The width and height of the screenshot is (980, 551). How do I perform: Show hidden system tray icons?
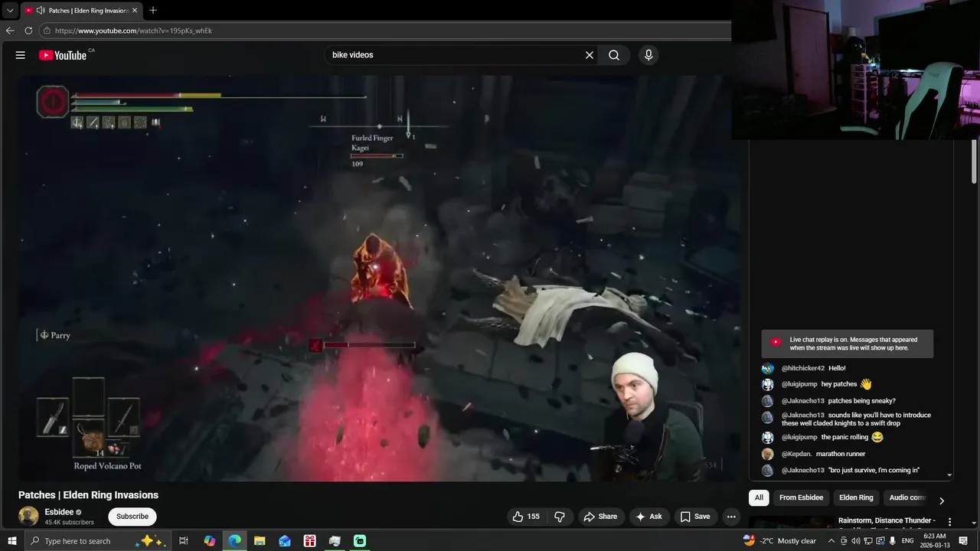pyautogui.click(x=831, y=541)
